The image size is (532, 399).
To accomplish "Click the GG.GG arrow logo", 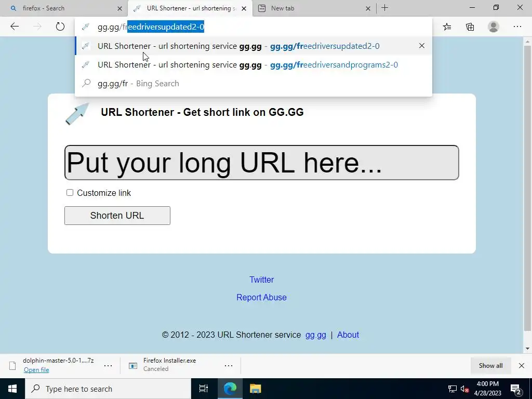I will 77,114.
